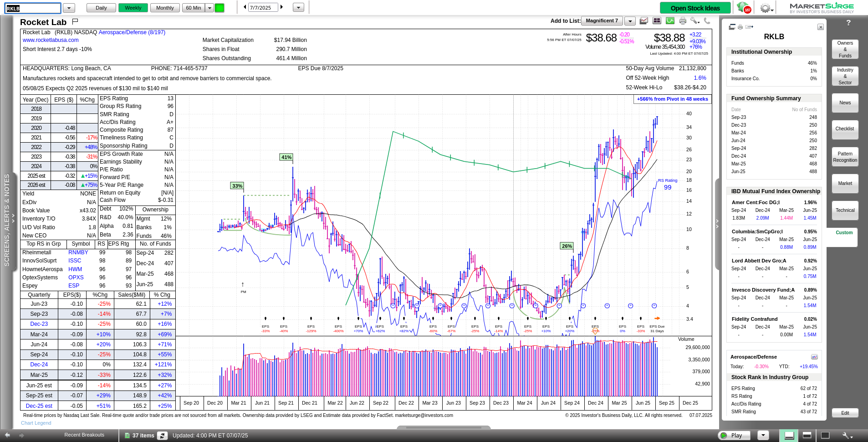Viewport: 868px width, 442px height.
Task: Open the bottom bar wrench menu
Action: (x=847, y=436)
